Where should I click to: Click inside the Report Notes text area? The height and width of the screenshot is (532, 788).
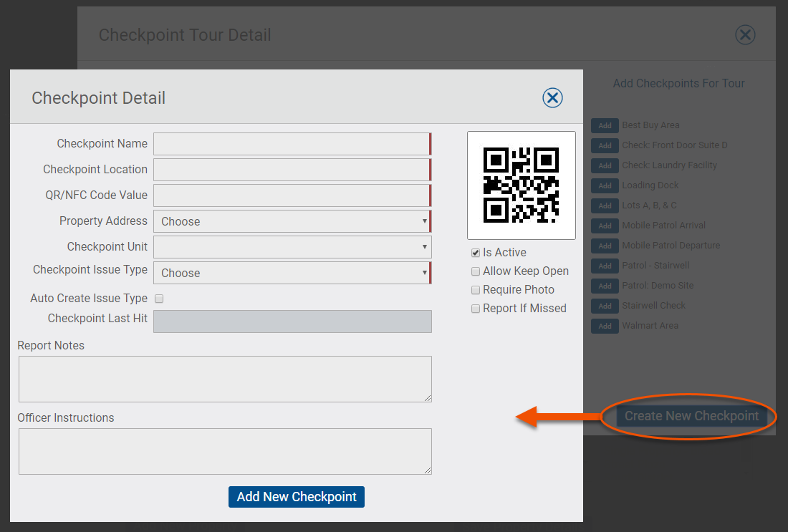(225, 379)
